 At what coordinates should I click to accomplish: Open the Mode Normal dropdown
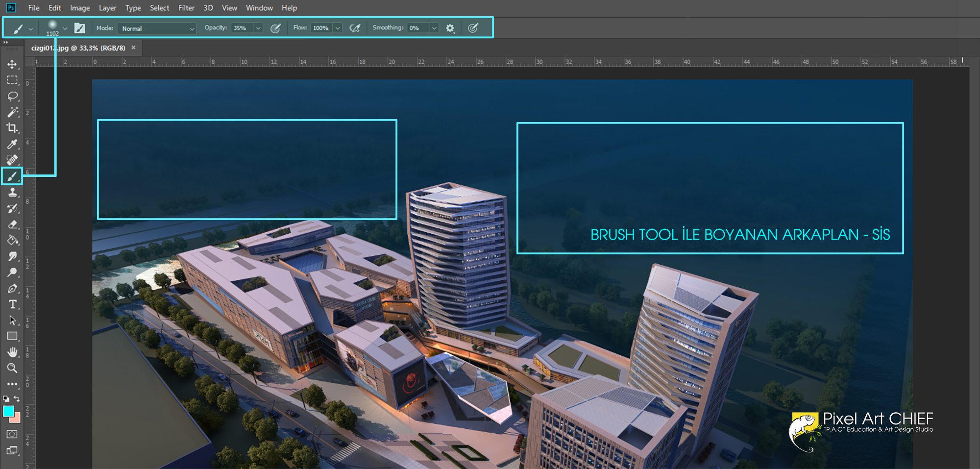click(x=157, y=28)
